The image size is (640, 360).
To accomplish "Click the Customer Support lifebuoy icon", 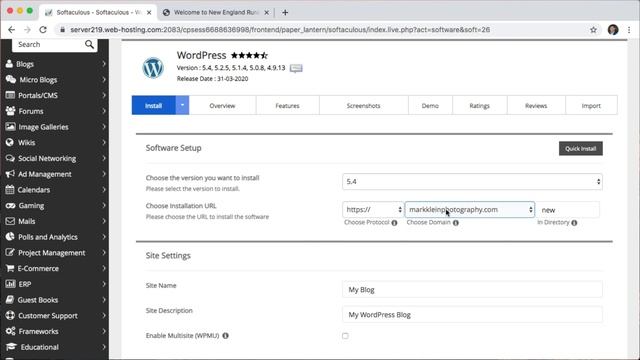I will (x=10, y=315).
